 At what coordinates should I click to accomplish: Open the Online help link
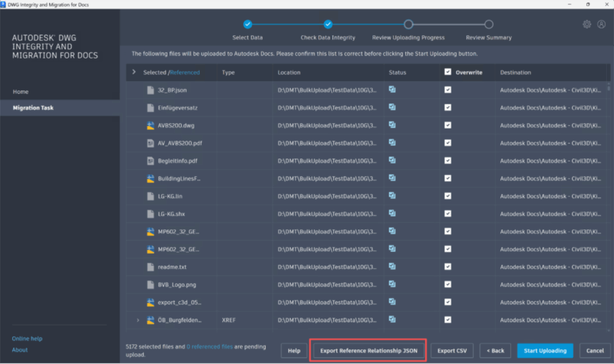coord(27,339)
